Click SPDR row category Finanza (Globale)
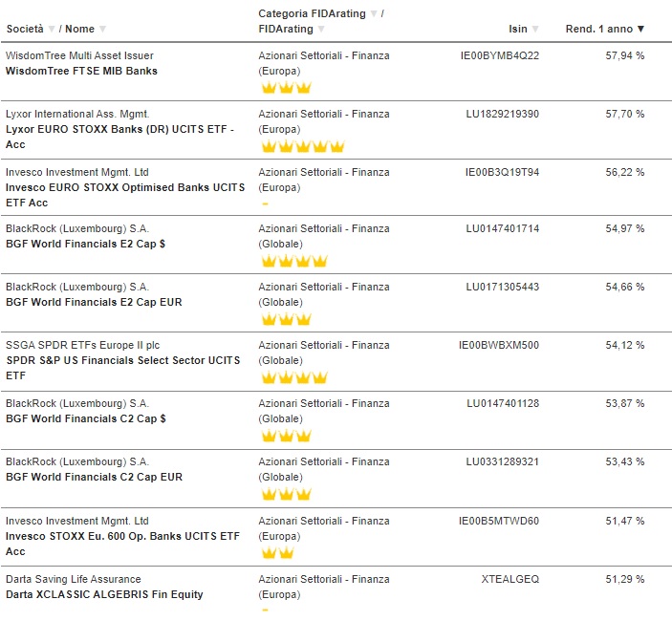 324,353
